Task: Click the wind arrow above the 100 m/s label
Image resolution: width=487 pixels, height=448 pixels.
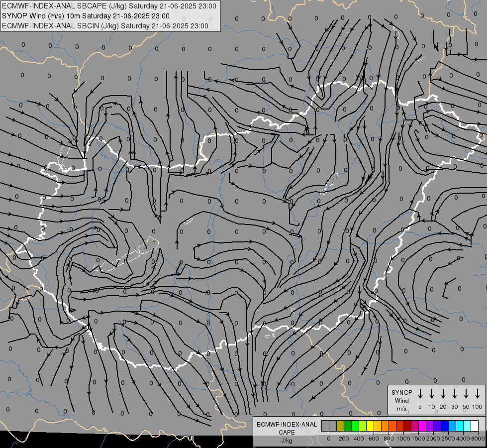Action: click(x=478, y=394)
